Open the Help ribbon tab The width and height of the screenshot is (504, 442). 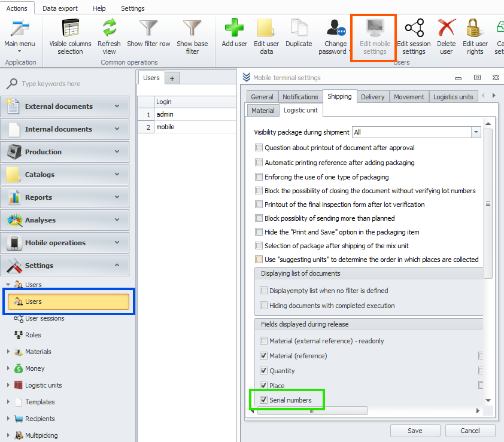point(99,8)
